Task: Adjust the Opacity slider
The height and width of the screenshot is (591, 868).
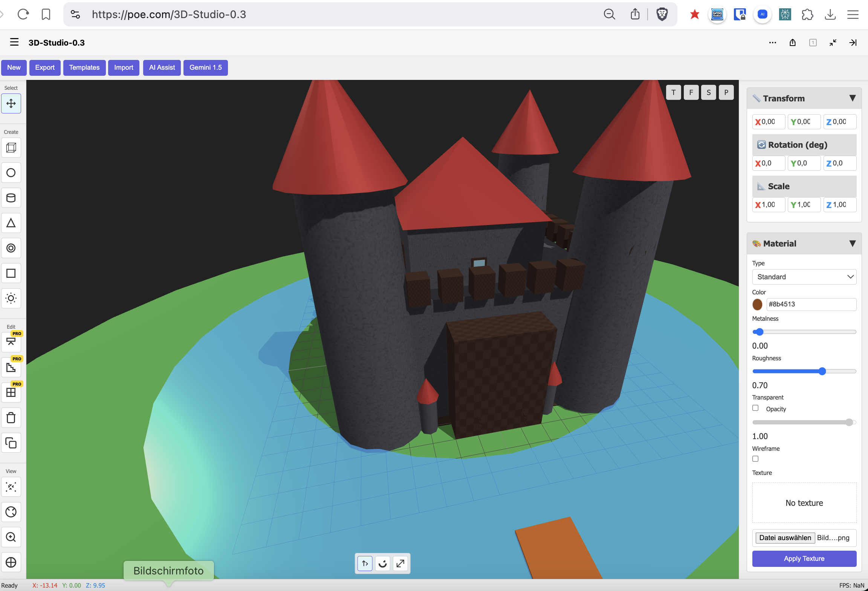Action: [x=804, y=423]
